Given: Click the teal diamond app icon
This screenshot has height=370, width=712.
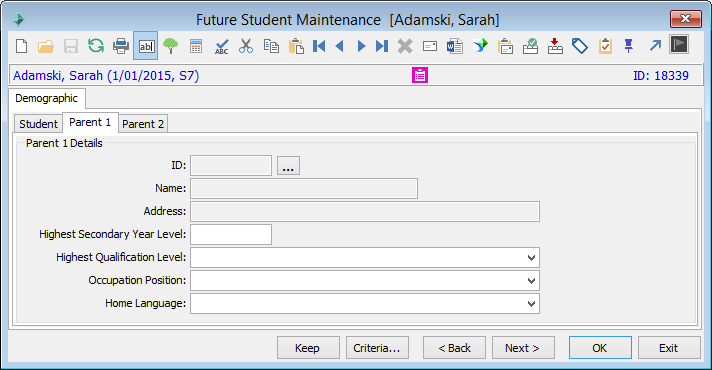Looking at the screenshot, I should tap(18, 19).
